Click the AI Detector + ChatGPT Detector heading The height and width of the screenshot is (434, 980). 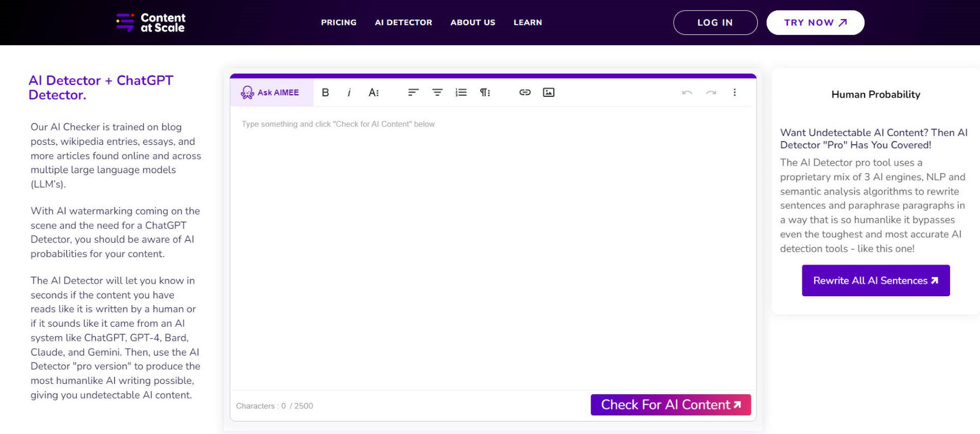(x=101, y=88)
